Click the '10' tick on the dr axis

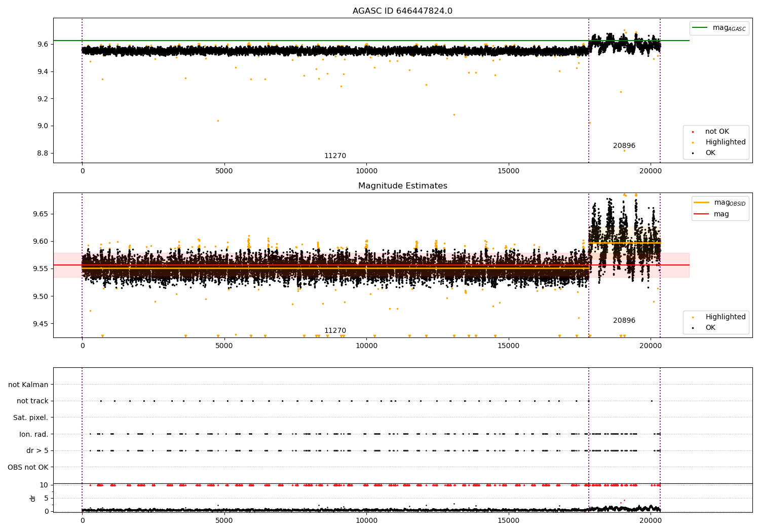click(x=44, y=485)
